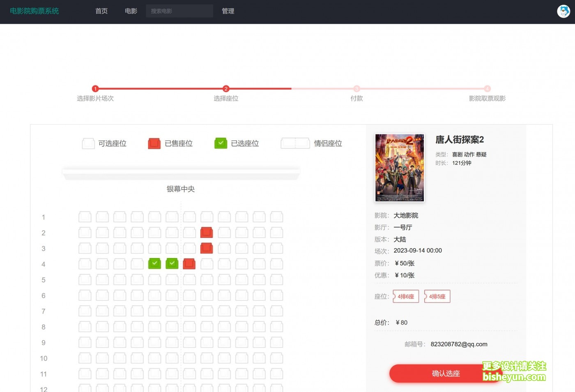Focus the 搜索电影 search field
The width and height of the screenshot is (575, 392).
(179, 11)
